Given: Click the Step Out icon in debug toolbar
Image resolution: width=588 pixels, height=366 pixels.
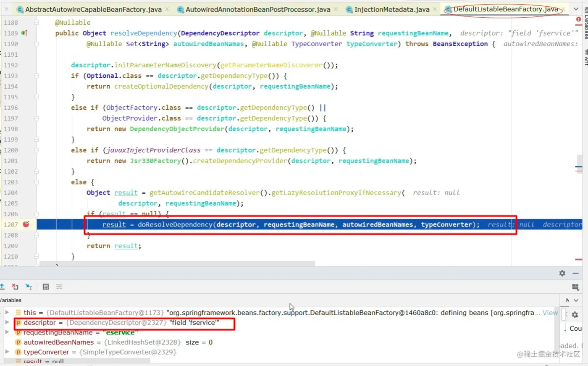Looking at the screenshot, I should [x=2, y=287].
